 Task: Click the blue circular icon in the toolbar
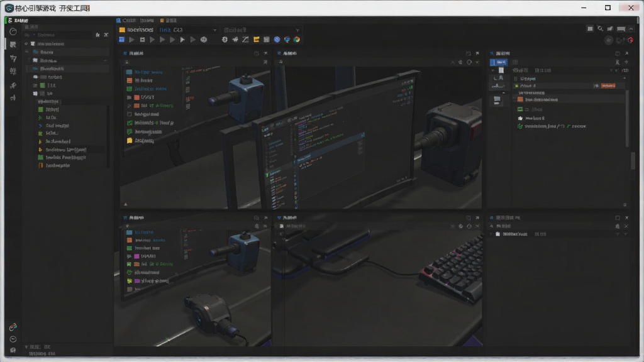click(277, 40)
